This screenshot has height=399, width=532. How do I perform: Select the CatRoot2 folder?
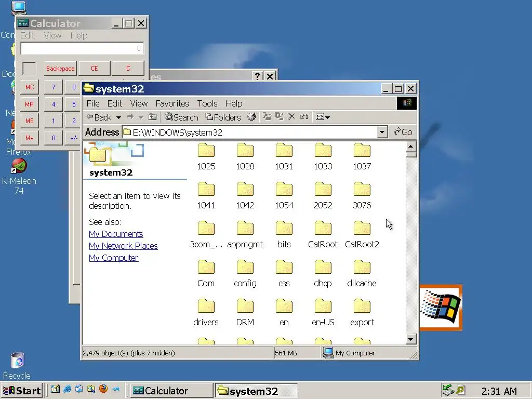tap(362, 234)
